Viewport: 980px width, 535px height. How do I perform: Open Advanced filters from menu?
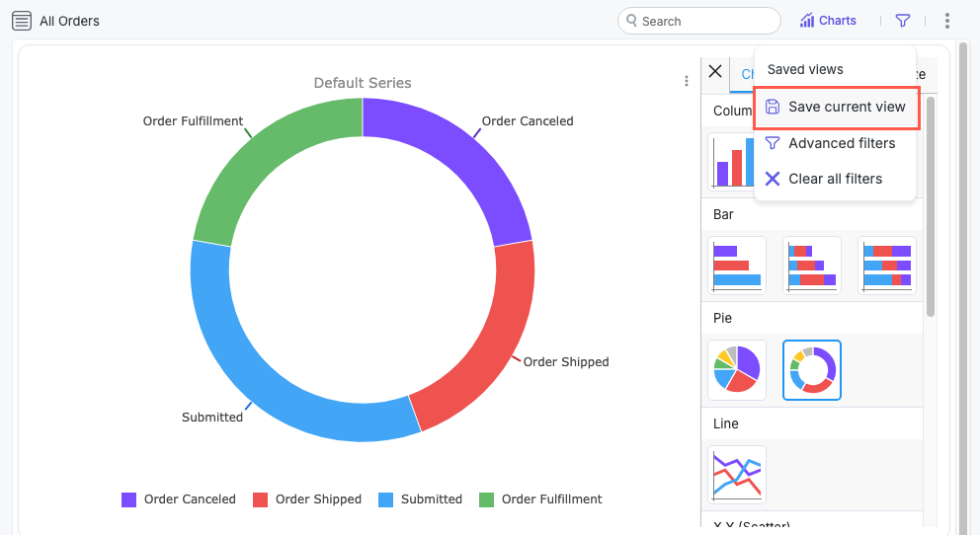click(x=841, y=143)
